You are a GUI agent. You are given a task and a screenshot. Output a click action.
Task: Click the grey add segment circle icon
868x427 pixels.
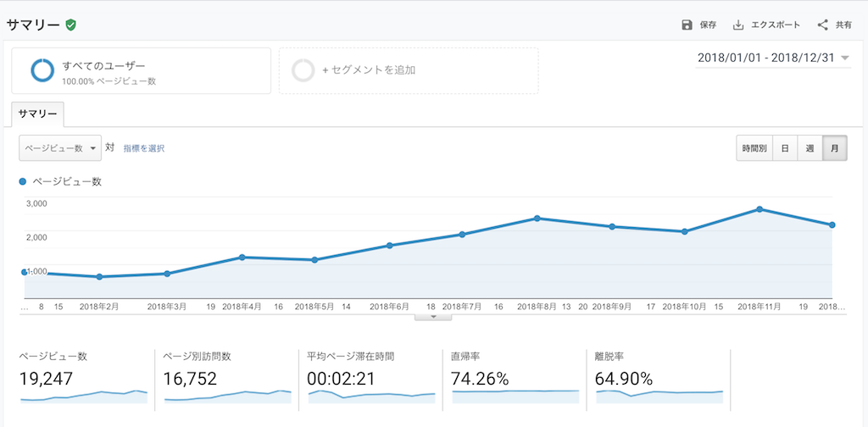click(x=303, y=70)
